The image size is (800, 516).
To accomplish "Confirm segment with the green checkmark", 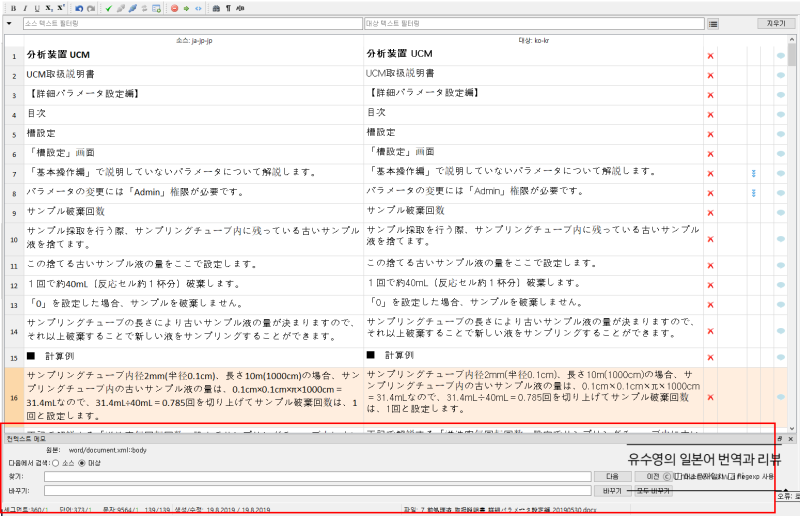I will click(109, 8).
